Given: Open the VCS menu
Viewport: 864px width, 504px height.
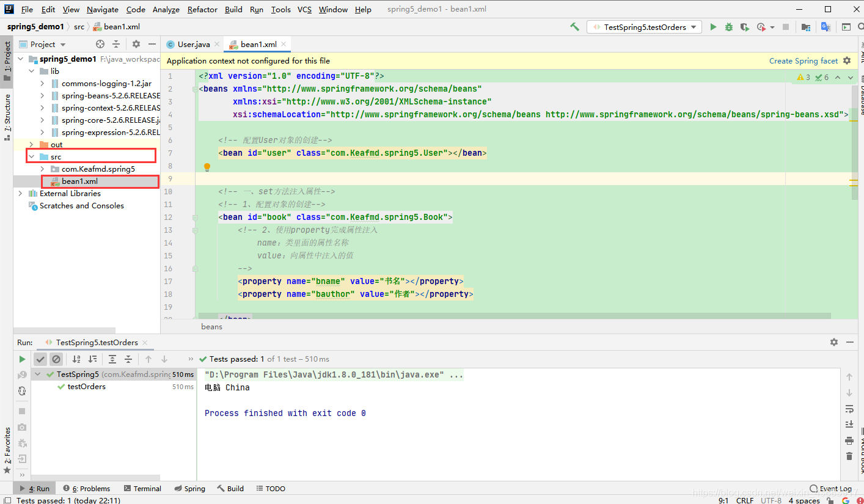Looking at the screenshot, I should (304, 9).
